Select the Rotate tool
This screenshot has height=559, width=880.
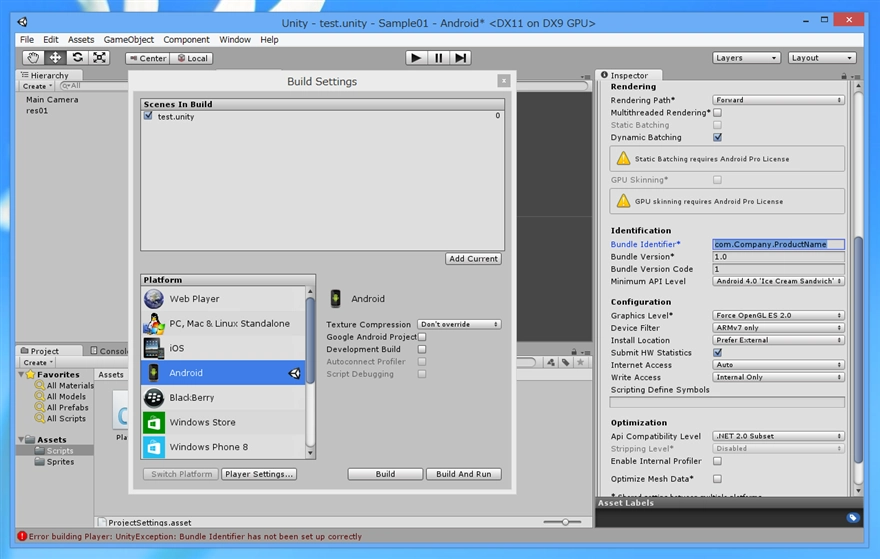[x=77, y=58]
